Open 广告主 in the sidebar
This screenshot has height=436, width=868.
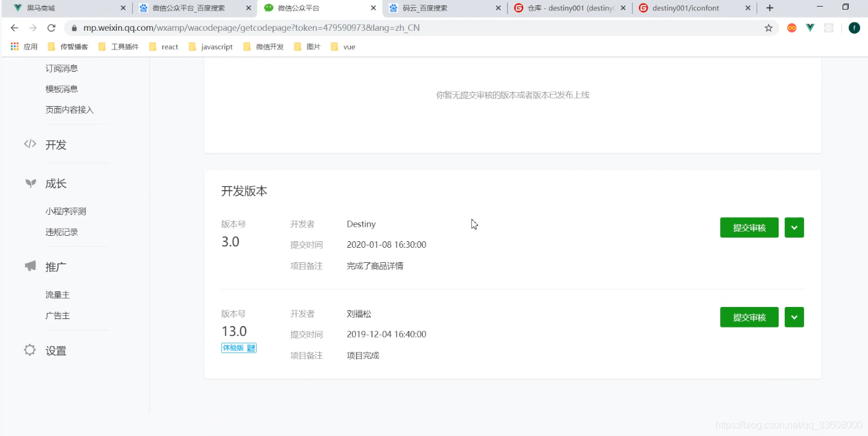(x=57, y=315)
